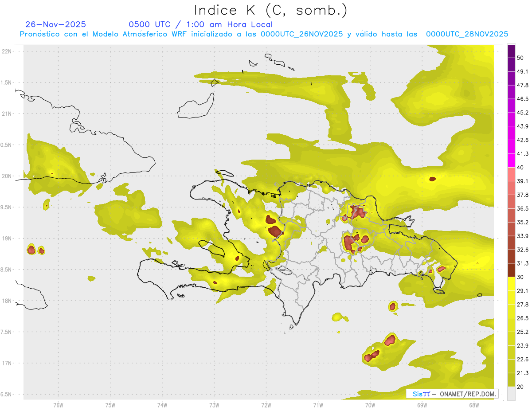532x411 pixels.
Task: Click the '17N' latitude axis label
Action: (8, 363)
